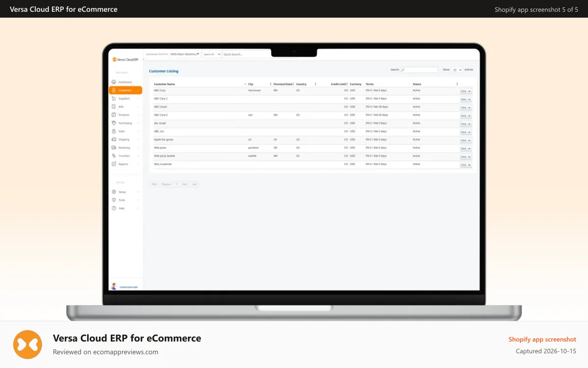The image size is (588, 368).
Task: Click the portland city cell
Action: 253,148
